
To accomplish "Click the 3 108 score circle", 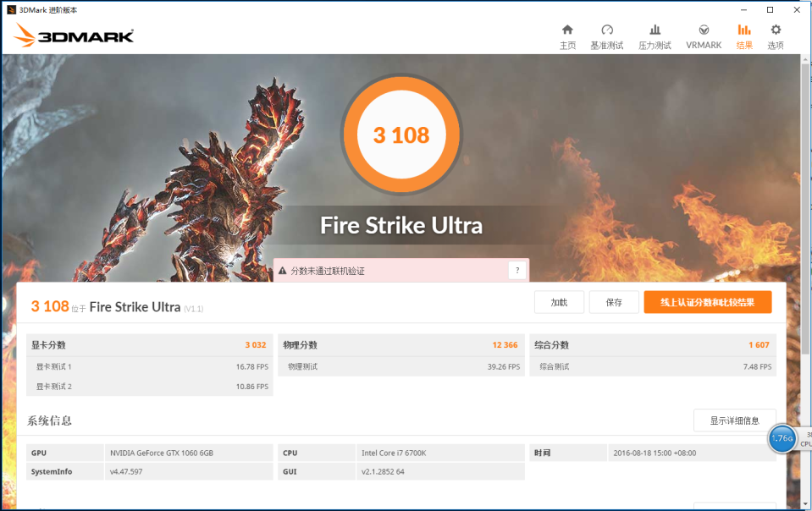I will [x=401, y=135].
